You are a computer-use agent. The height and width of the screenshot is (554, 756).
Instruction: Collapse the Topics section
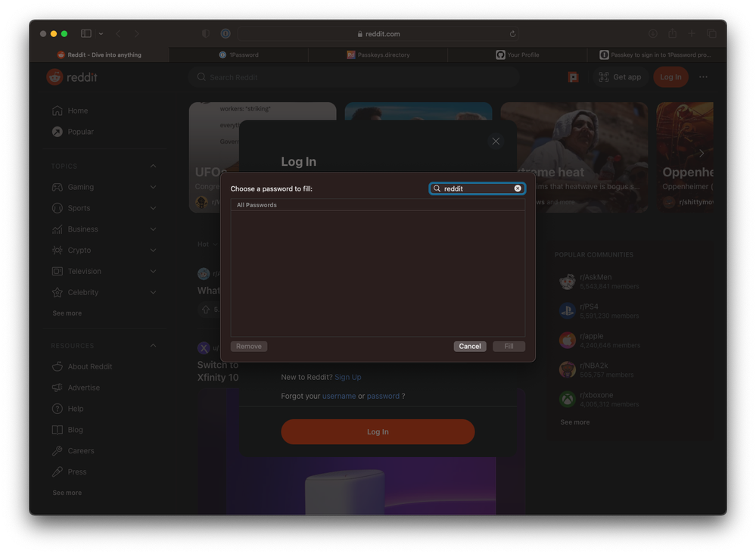point(153,166)
